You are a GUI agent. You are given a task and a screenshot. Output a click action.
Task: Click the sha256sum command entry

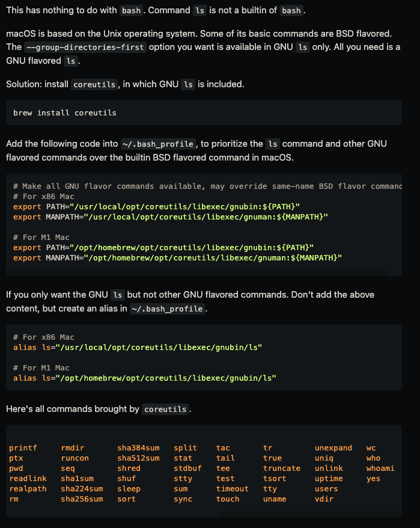[x=82, y=499]
